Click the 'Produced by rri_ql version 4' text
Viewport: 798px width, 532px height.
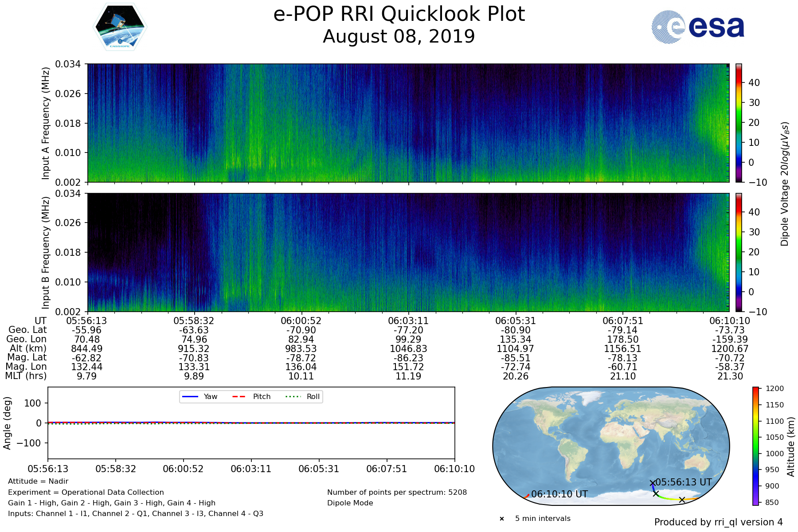click(718, 522)
